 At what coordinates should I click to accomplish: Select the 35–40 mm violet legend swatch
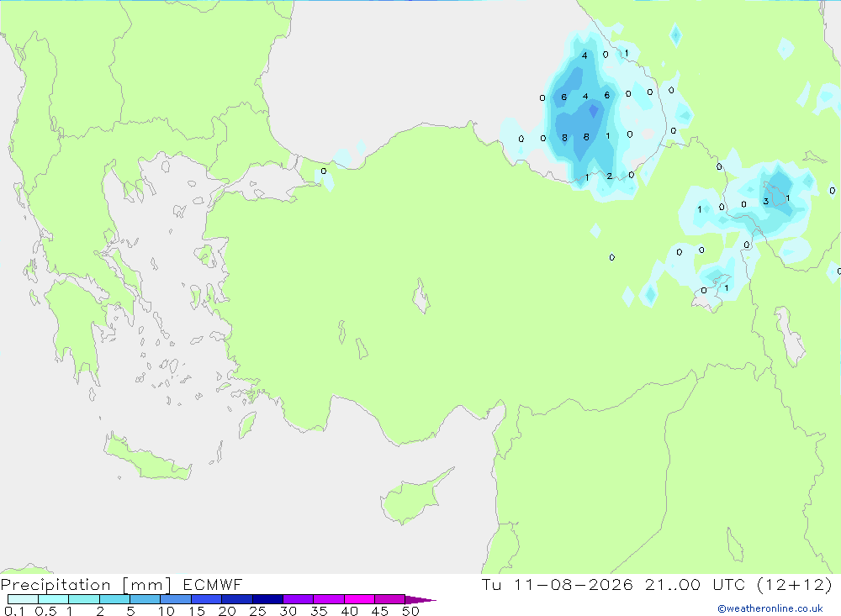[x=329, y=599]
